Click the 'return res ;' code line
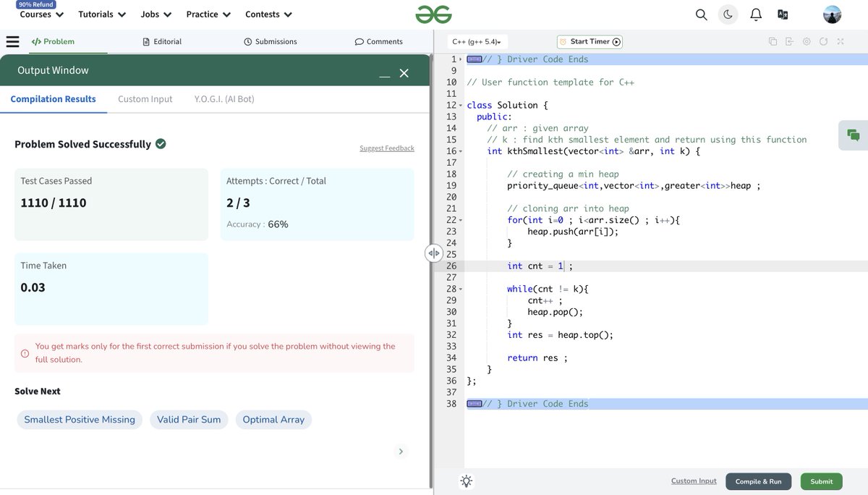The width and height of the screenshot is (868, 495). click(x=537, y=357)
